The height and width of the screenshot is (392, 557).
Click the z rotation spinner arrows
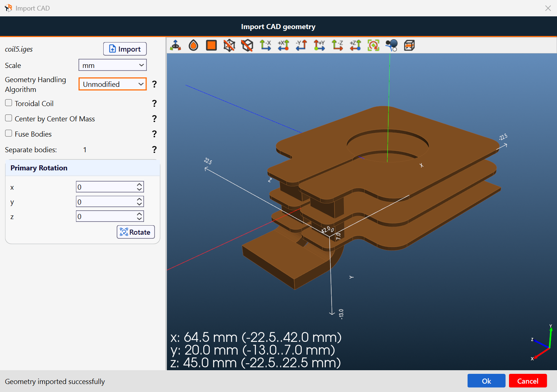click(x=140, y=217)
